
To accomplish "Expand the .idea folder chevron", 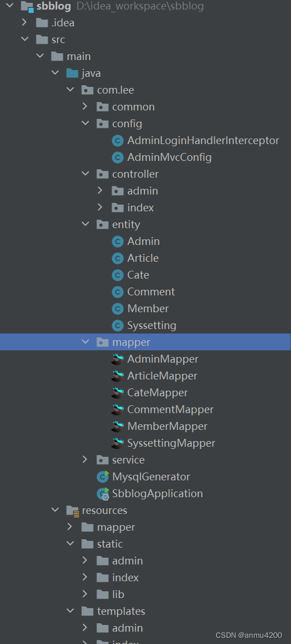I will click(25, 22).
